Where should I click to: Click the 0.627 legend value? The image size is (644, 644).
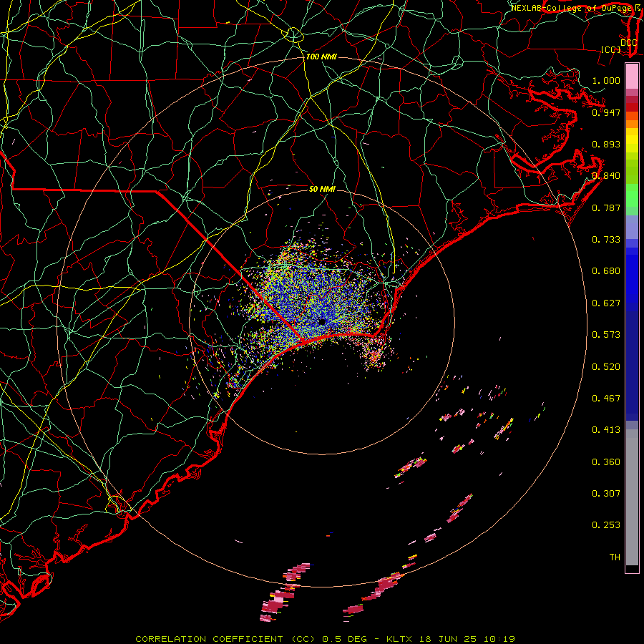pyautogui.click(x=606, y=303)
